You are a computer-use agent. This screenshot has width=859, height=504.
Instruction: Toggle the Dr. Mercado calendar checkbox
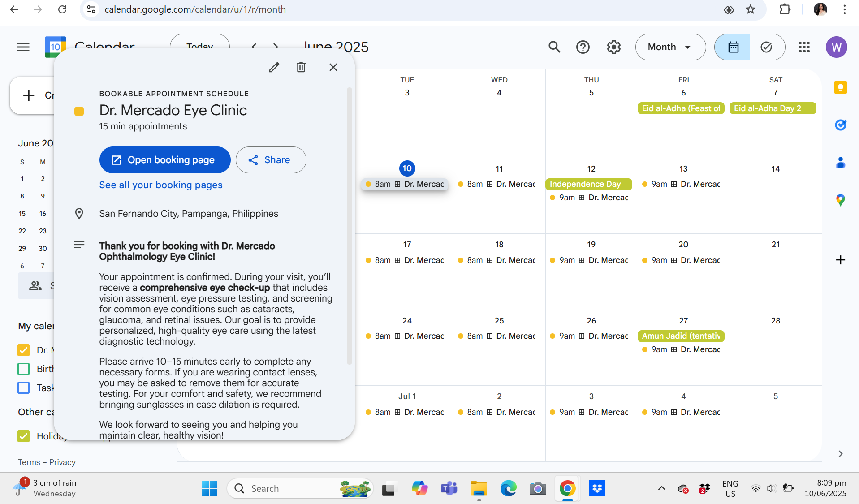click(x=23, y=350)
